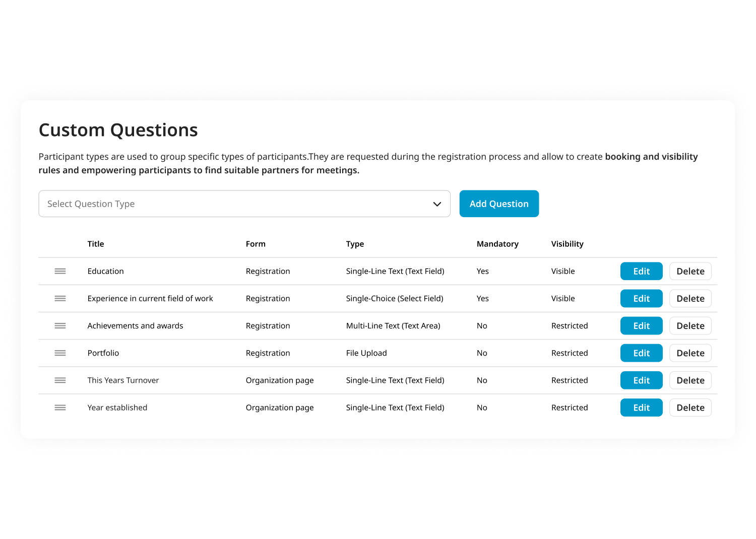Edit This Years Turnover question
The width and height of the screenshot is (756, 539).
[641, 380]
